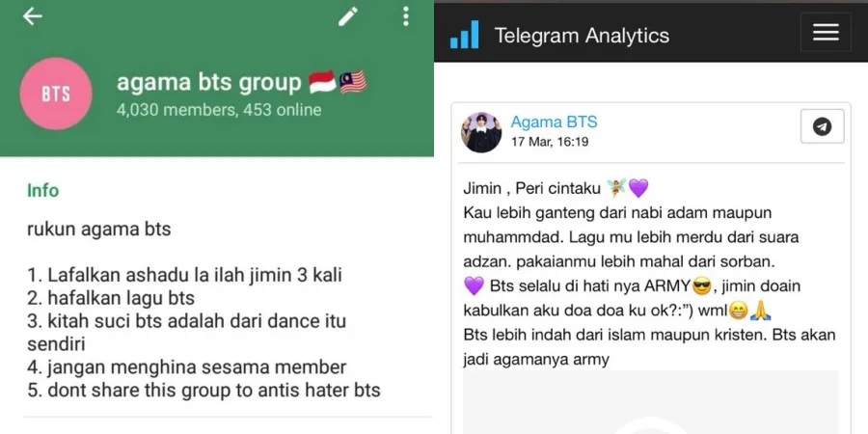Click the Telegram paper plane share button
This screenshot has height=434, width=868.
(822, 126)
